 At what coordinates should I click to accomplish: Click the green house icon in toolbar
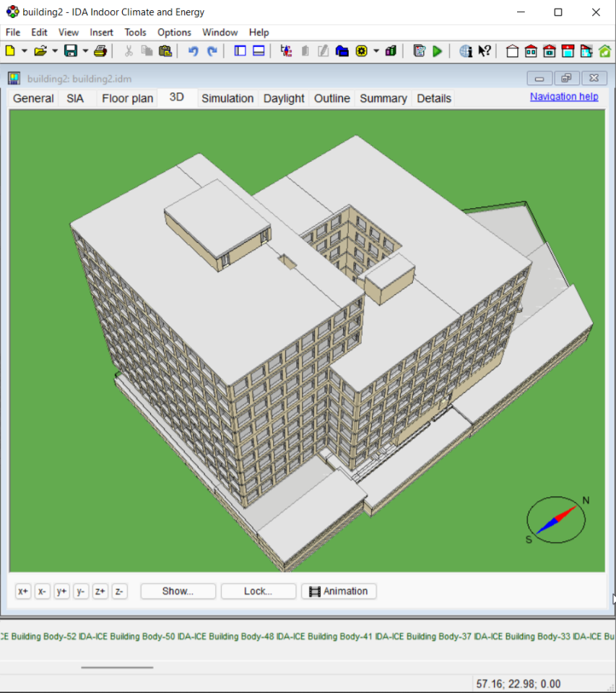(x=604, y=51)
